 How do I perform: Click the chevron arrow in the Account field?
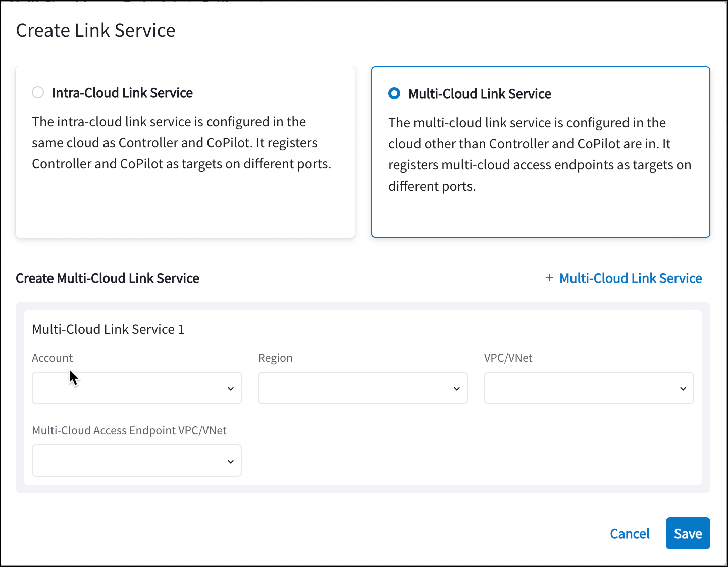coord(231,388)
